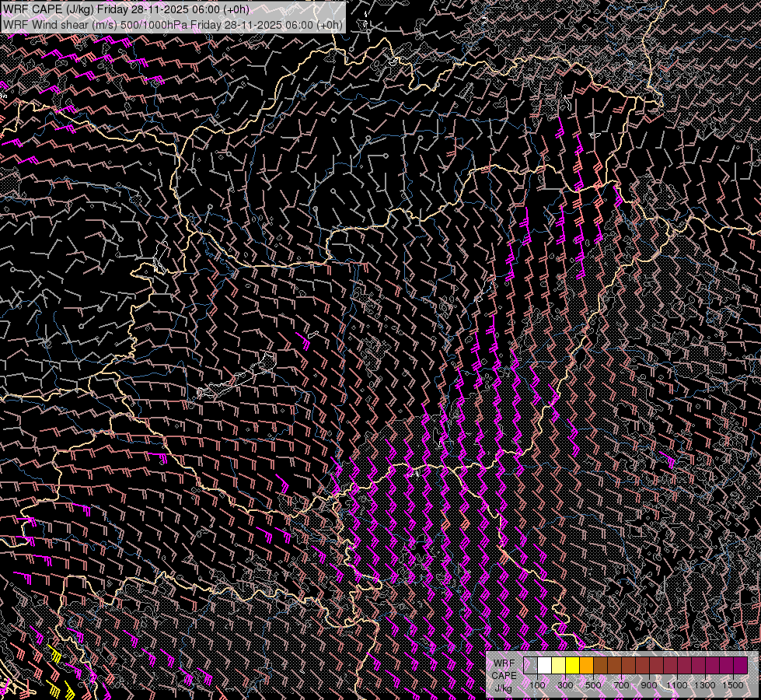The height and width of the screenshot is (700, 761).
Task: Select the pale yellow CAPE legend swatch
Action: 558,666
